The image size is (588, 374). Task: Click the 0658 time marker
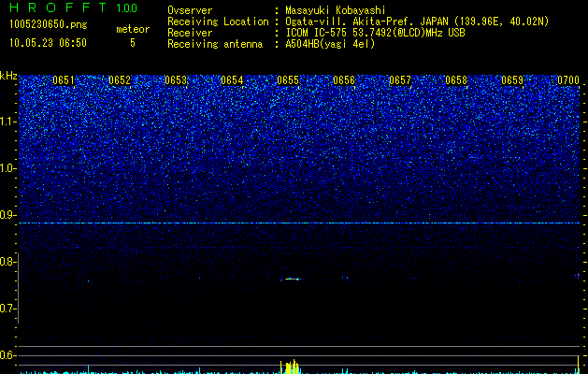tap(456, 80)
